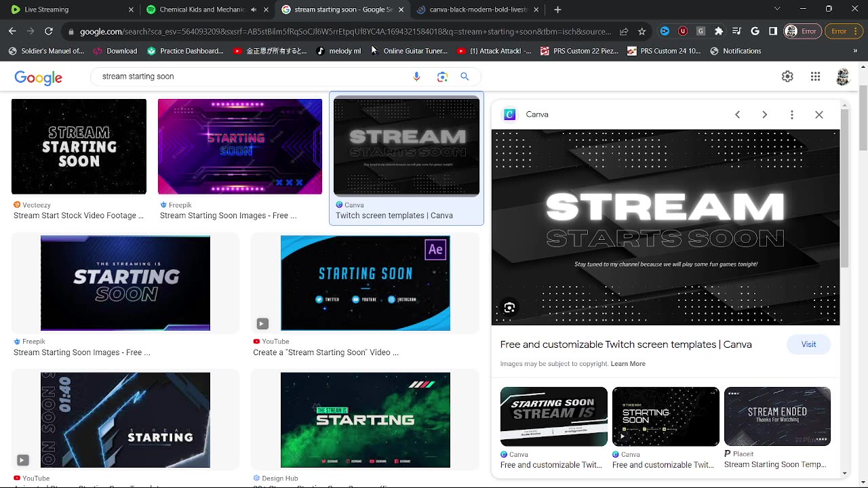
Task: Open 'Free and customizable Twitch screen templates' title
Action: (626, 344)
